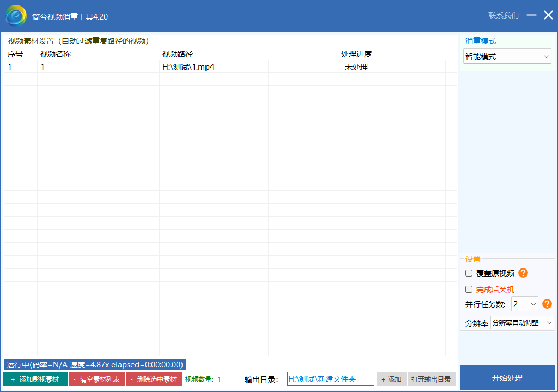Click the 处理进度 column header
Image resolution: width=558 pixels, height=392 pixels.
click(x=356, y=54)
